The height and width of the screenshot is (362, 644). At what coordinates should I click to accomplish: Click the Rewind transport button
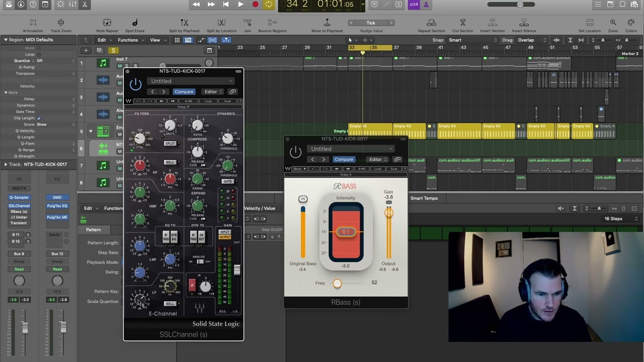pos(196,5)
